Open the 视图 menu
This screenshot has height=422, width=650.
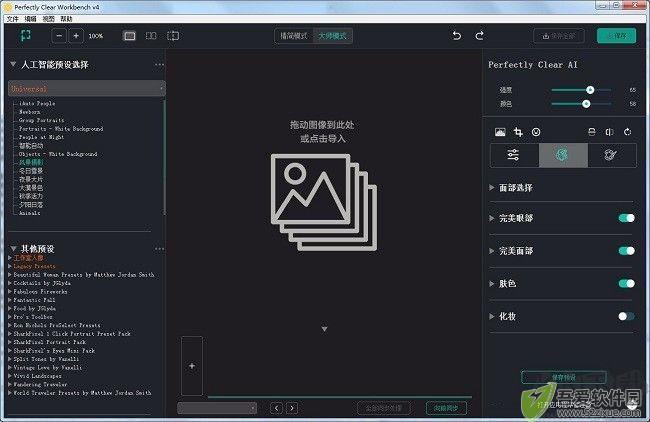click(49, 19)
